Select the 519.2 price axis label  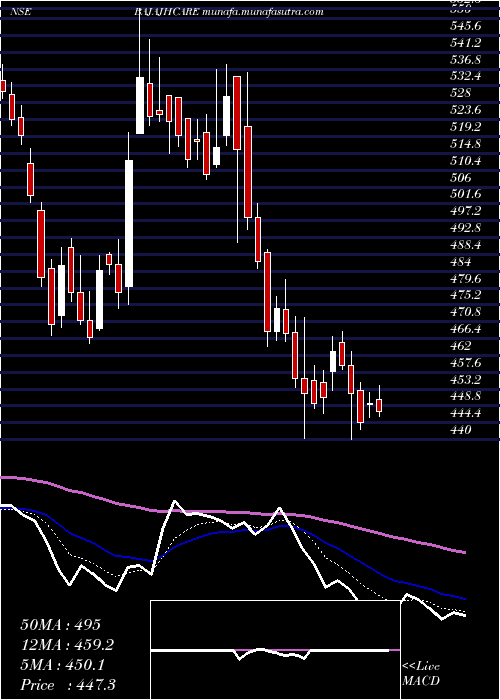(465, 127)
